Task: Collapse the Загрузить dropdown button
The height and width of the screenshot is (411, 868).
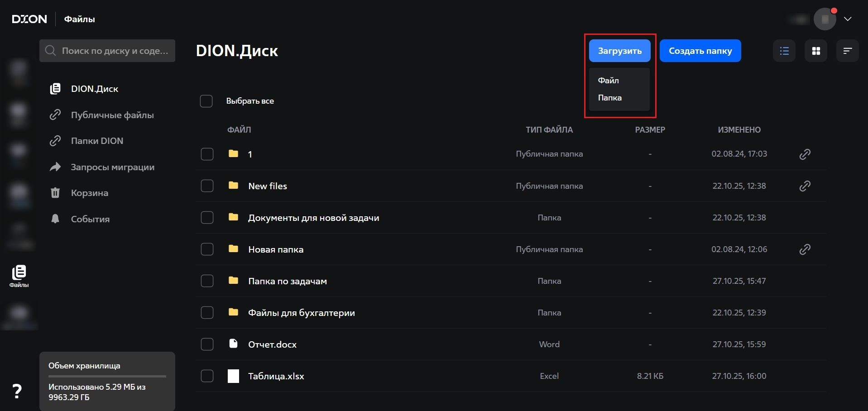Action: pos(619,51)
